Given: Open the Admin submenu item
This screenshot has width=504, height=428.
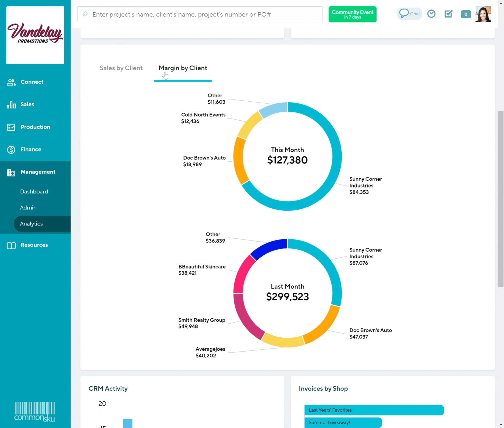Looking at the screenshot, I should click(x=28, y=208).
